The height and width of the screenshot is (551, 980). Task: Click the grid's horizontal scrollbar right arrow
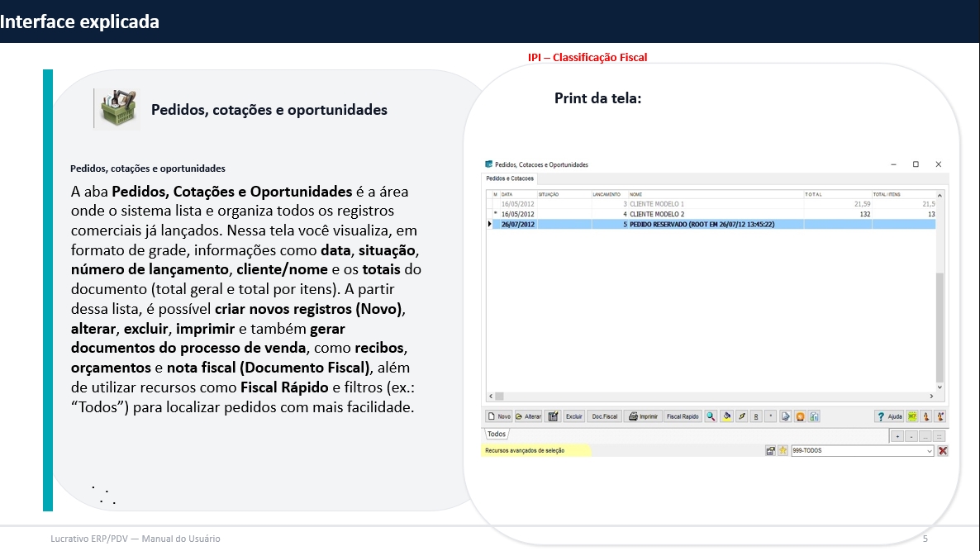point(930,397)
